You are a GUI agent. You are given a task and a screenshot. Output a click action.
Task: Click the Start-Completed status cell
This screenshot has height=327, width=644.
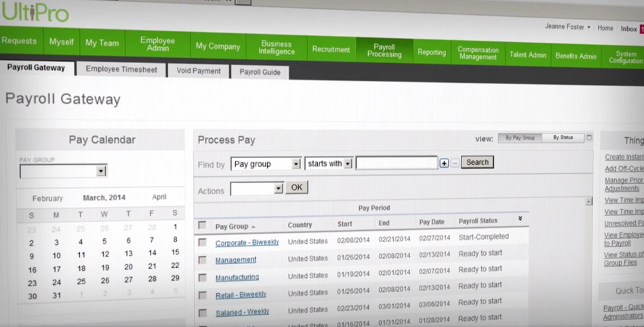tap(484, 237)
